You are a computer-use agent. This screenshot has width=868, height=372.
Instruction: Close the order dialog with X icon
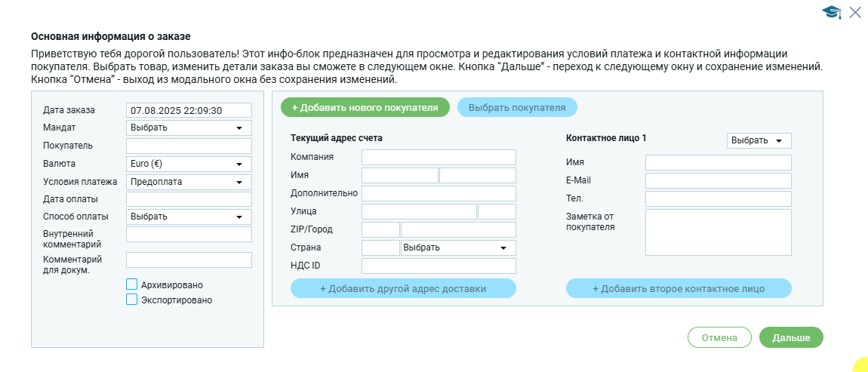855,12
